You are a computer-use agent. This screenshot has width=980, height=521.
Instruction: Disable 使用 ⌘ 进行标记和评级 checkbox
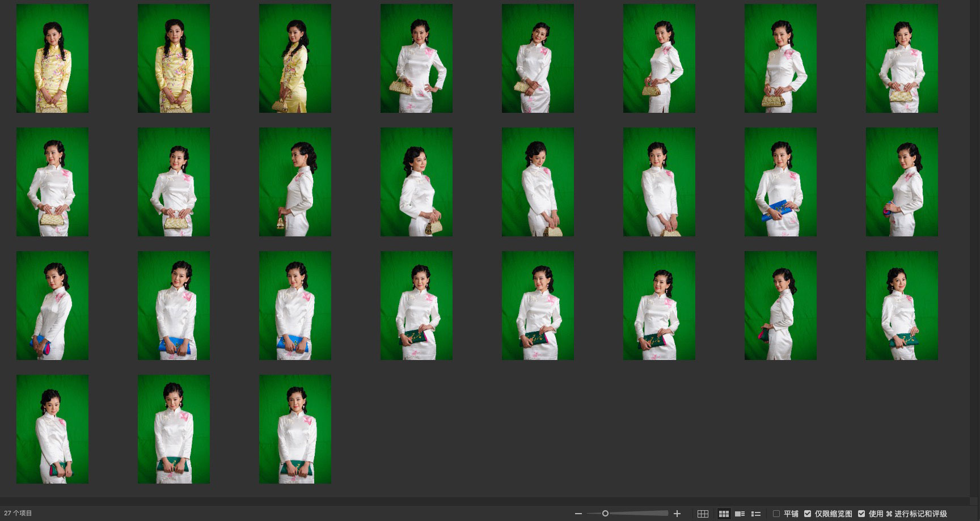click(861, 514)
